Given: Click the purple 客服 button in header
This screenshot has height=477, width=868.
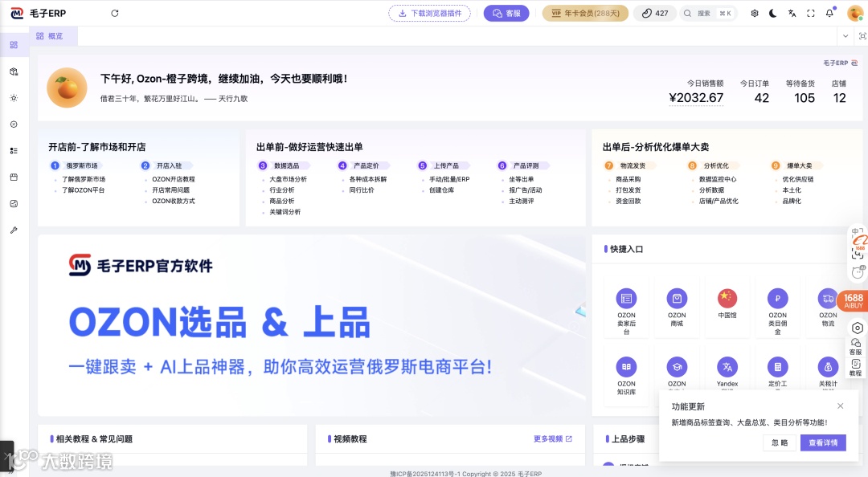Looking at the screenshot, I should 506,14.
